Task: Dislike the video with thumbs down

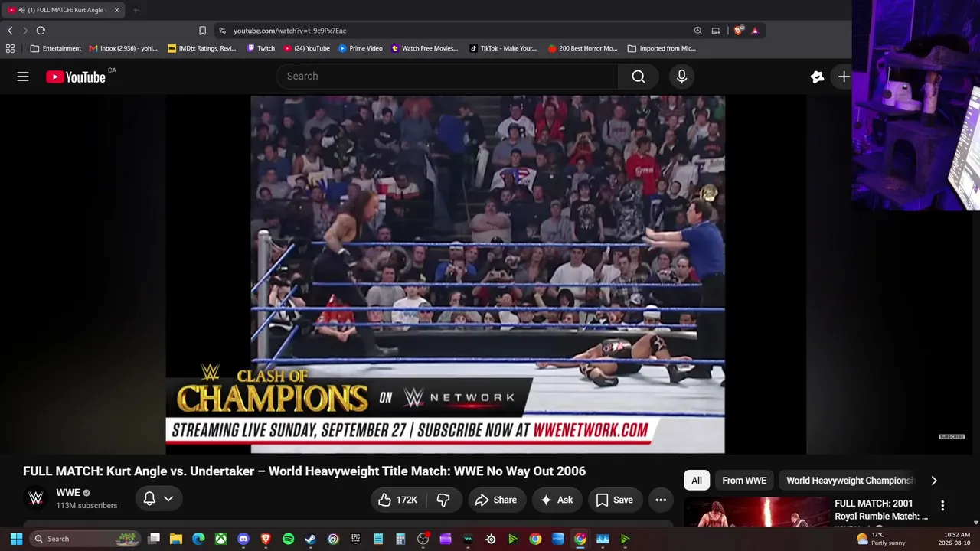Action: point(443,500)
